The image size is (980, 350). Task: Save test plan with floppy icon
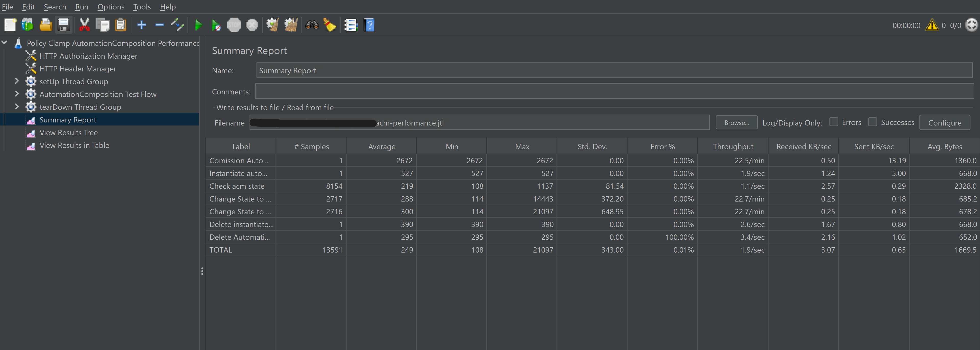pyautogui.click(x=64, y=25)
